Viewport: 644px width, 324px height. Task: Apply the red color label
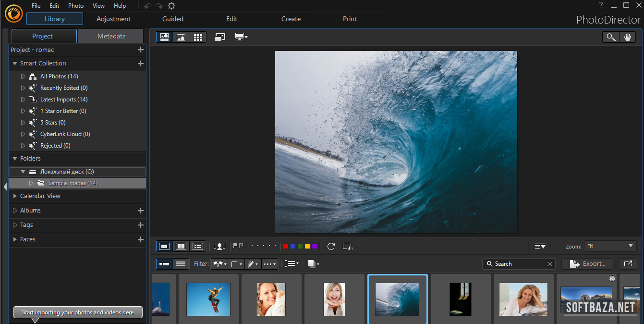point(286,246)
